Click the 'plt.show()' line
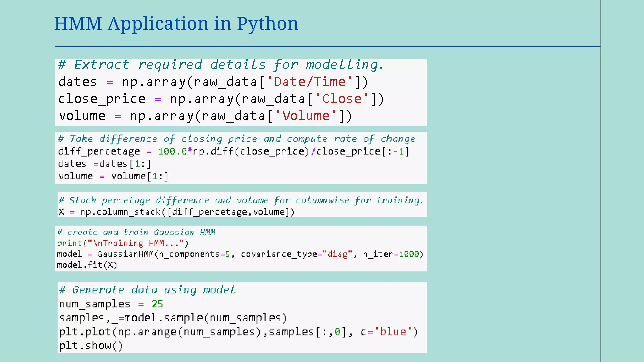This screenshot has width=644, height=362. [91, 346]
